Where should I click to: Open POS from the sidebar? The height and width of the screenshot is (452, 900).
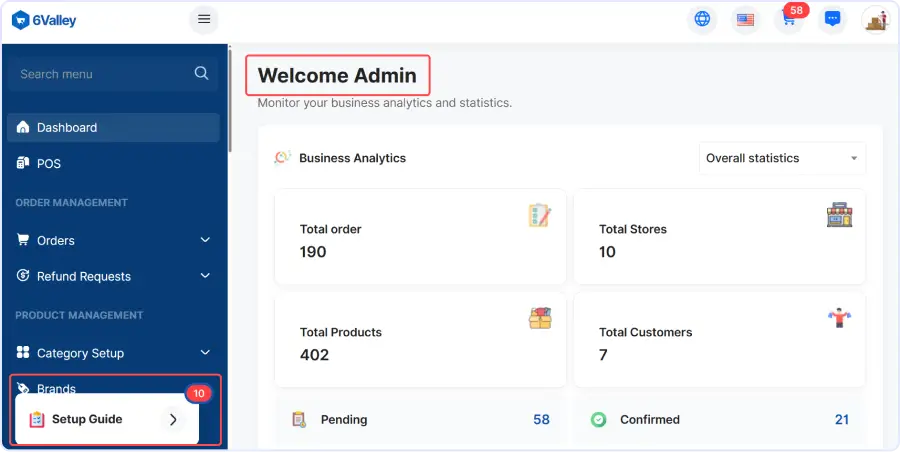[x=113, y=163]
